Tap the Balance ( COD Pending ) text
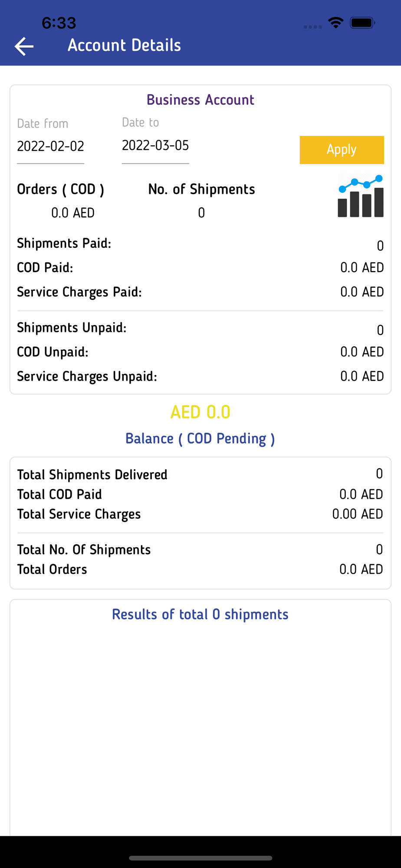The image size is (401, 868). coord(200,439)
